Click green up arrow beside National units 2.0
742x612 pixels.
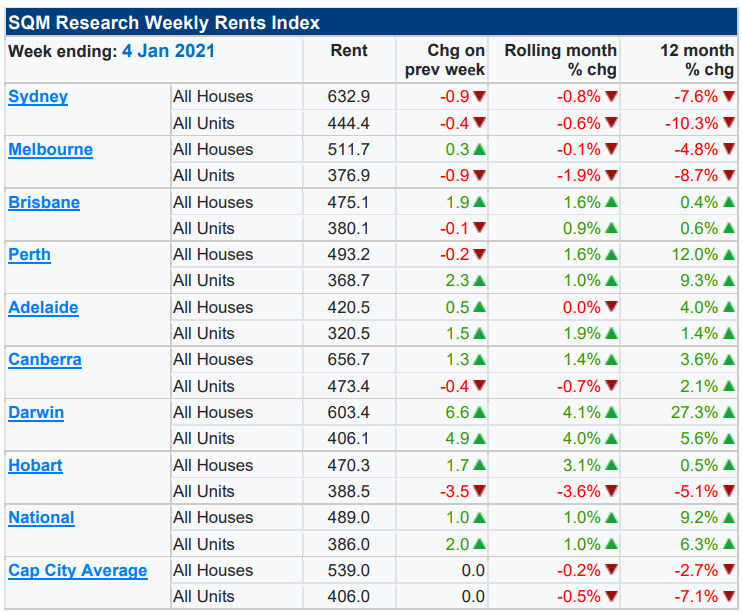click(479, 544)
